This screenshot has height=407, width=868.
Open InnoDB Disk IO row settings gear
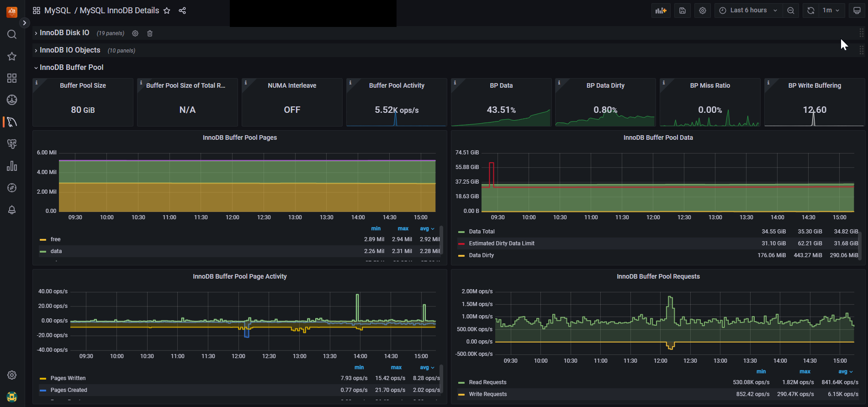pyautogui.click(x=135, y=33)
